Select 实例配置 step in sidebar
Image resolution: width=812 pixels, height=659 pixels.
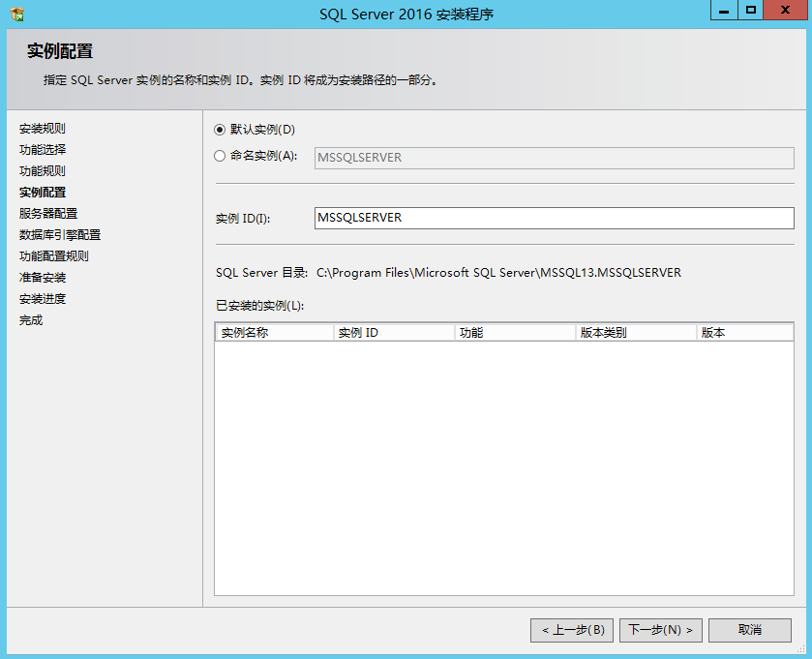point(43,192)
